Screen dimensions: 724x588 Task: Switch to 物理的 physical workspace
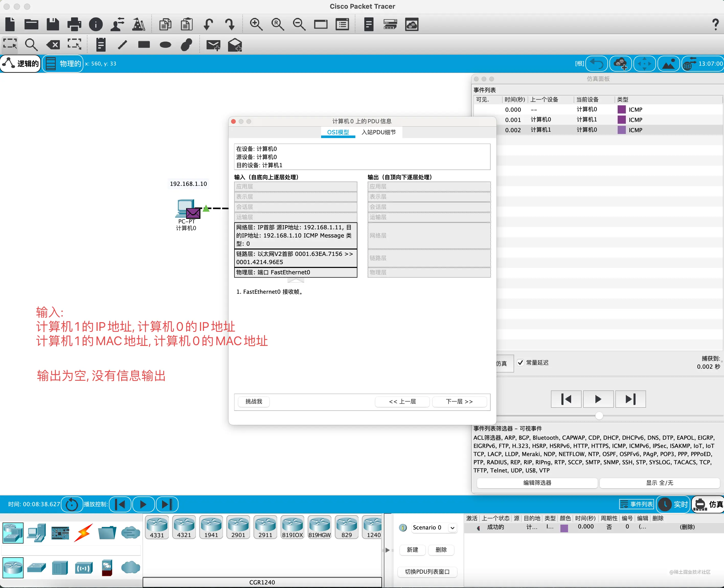(63, 64)
